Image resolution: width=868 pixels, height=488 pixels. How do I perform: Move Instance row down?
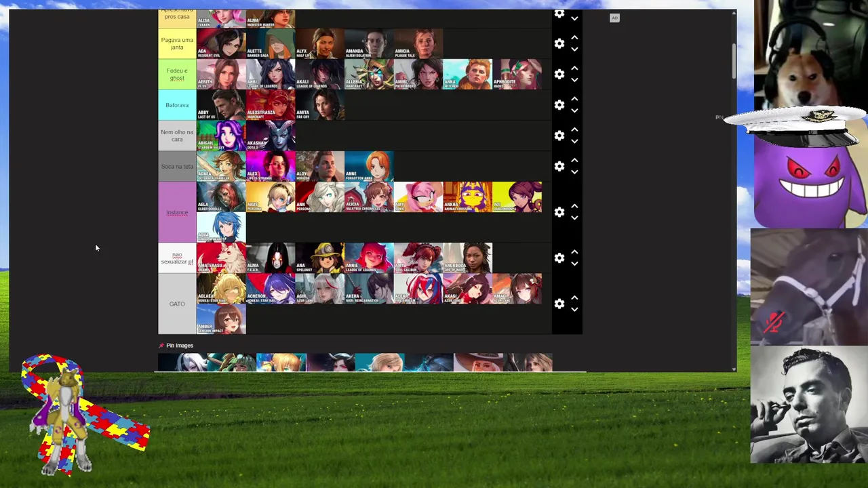[x=574, y=218]
